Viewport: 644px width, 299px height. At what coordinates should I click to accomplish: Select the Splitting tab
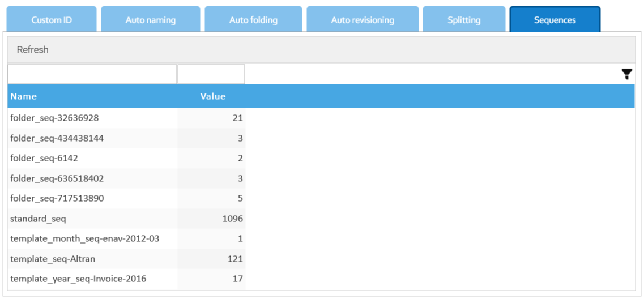[464, 19]
